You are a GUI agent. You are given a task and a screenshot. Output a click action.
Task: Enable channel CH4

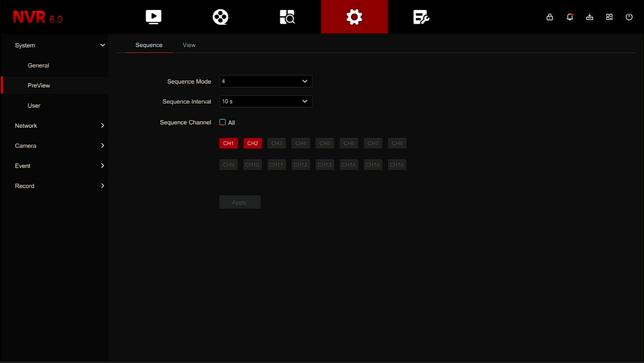click(x=301, y=143)
